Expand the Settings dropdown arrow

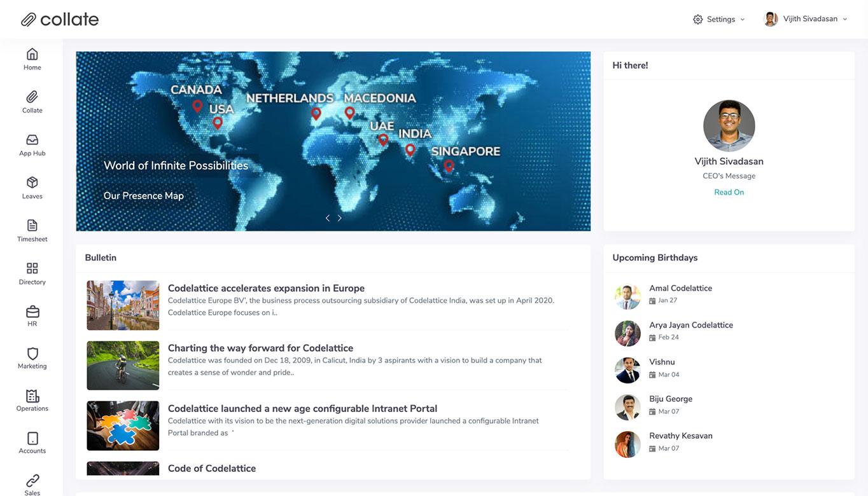(742, 19)
